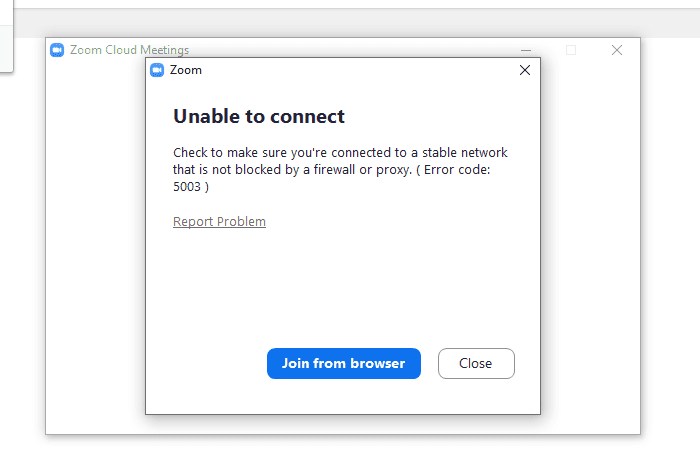This screenshot has width=700, height=455.
Task: Click the blank area below the Report Problem link
Action: point(340,290)
